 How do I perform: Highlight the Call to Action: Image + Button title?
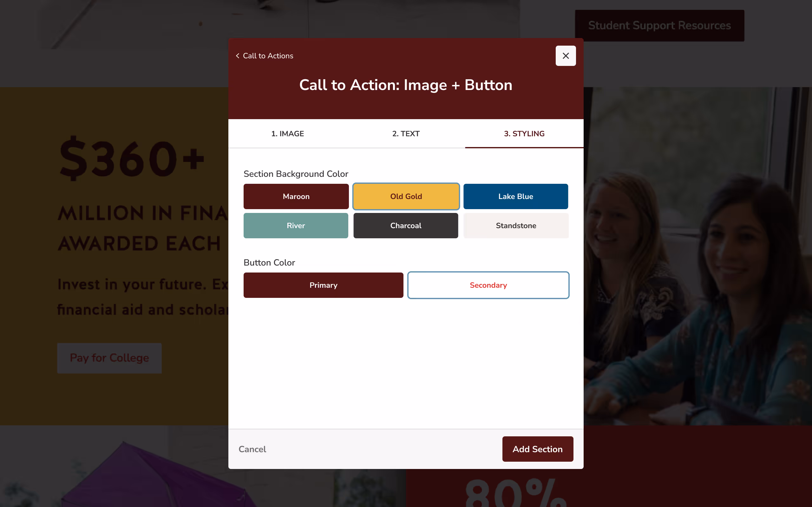(406, 85)
